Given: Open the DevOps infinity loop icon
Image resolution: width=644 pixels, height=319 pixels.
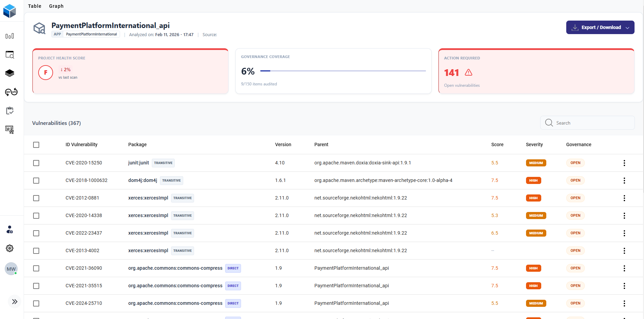Looking at the screenshot, I should 11,92.
